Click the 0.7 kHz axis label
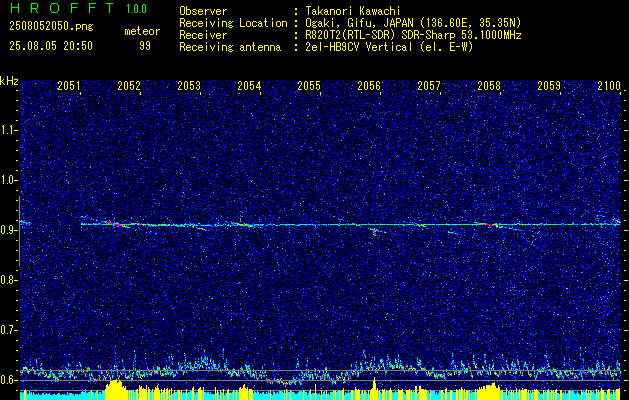Screen dimensions: 629x400 click(8, 330)
